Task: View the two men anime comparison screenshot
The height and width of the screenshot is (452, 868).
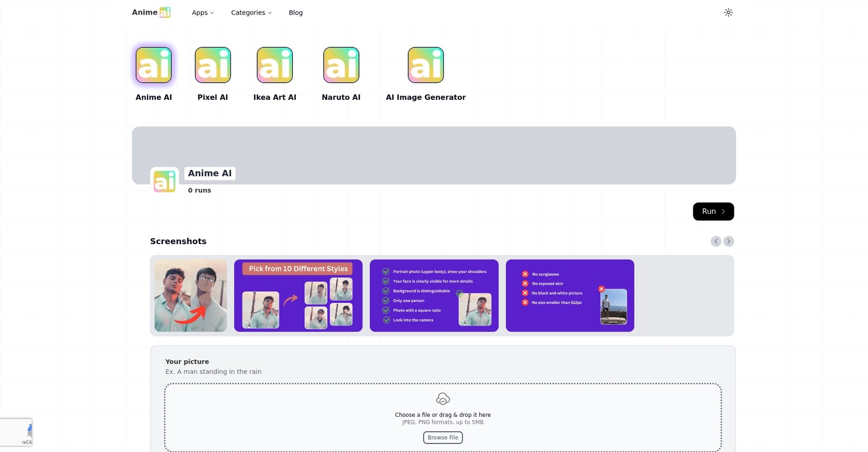Action: tap(191, 296)
